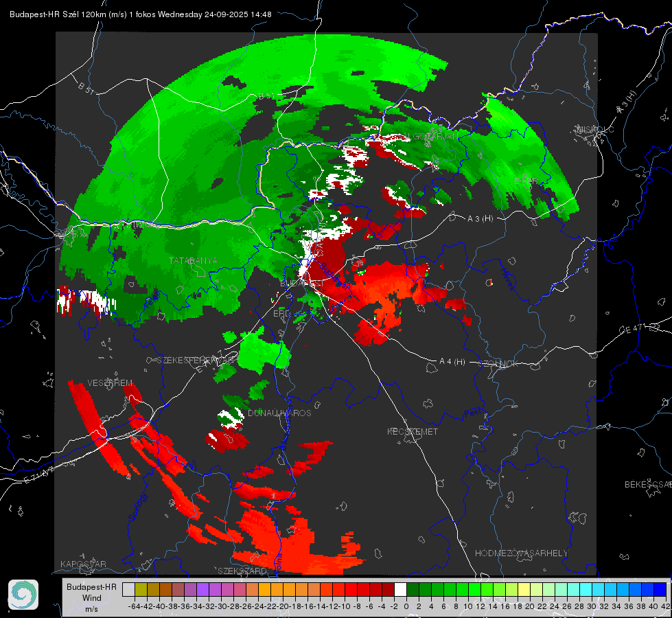
Task: Click the swirl logo icon beside the legend
Action: (23, 595)
